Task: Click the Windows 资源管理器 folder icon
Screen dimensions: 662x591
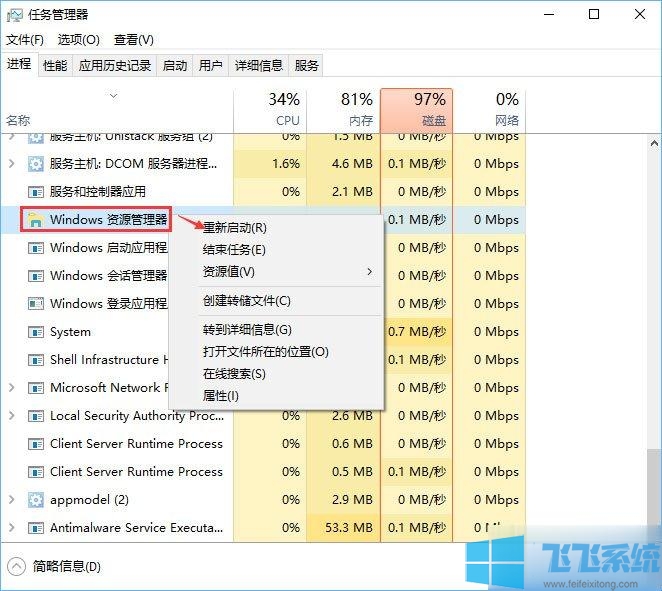Action: click(x=35, y=220)
